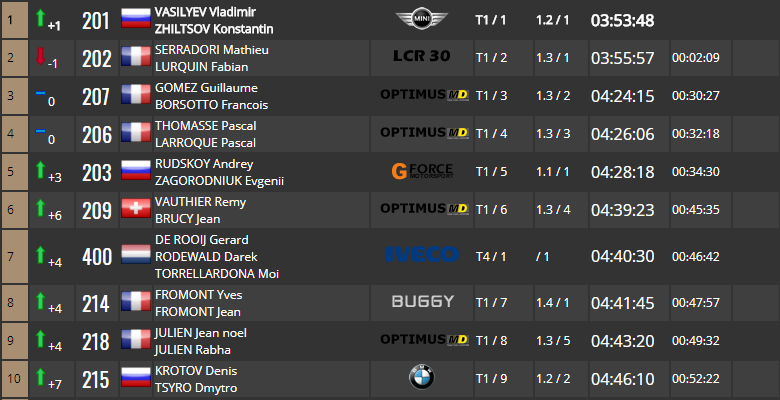Click the BMW logo in row 10
This screenshot has height=400, width=780.
coord(421,378)
